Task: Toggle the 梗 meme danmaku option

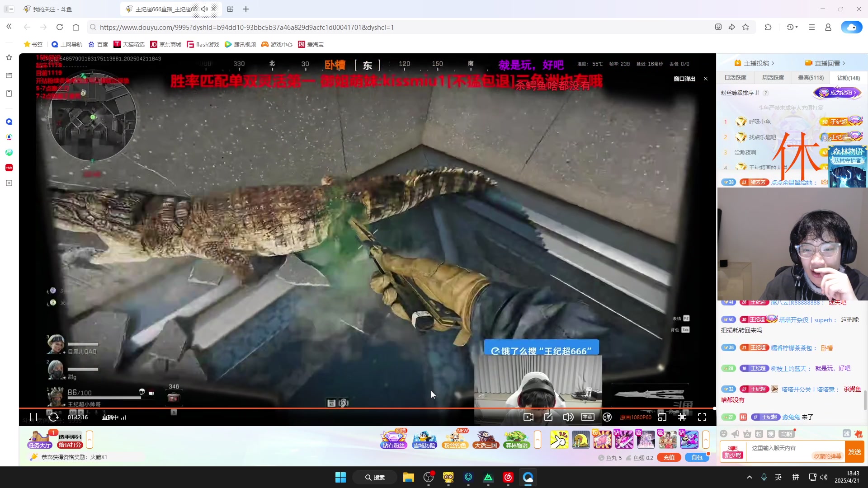Action: (x=771, y=434)
